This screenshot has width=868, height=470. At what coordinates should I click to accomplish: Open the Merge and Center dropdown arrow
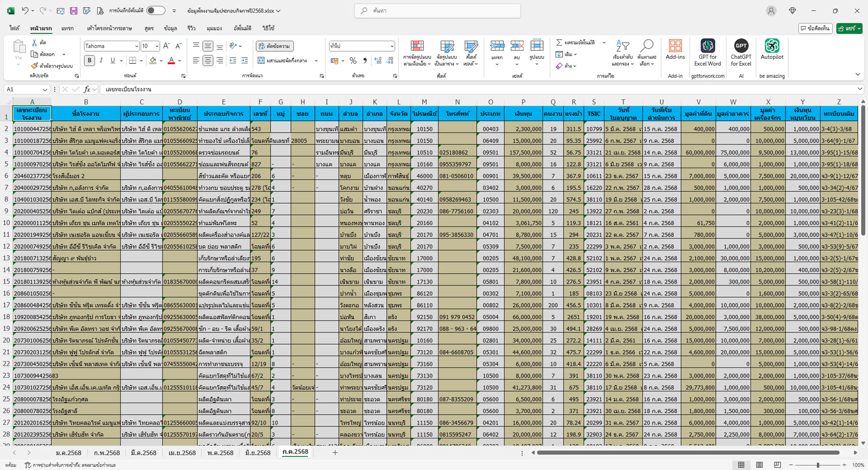coord(316,61)
